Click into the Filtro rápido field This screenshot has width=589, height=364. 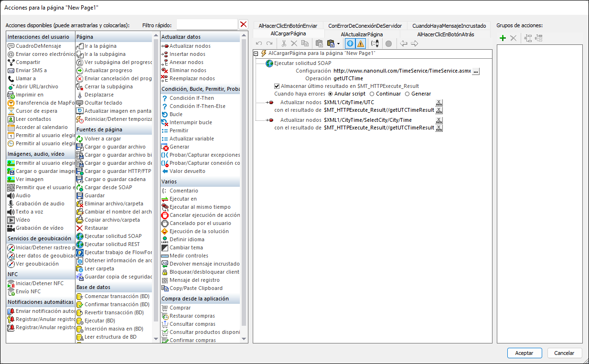pos(206,25)
